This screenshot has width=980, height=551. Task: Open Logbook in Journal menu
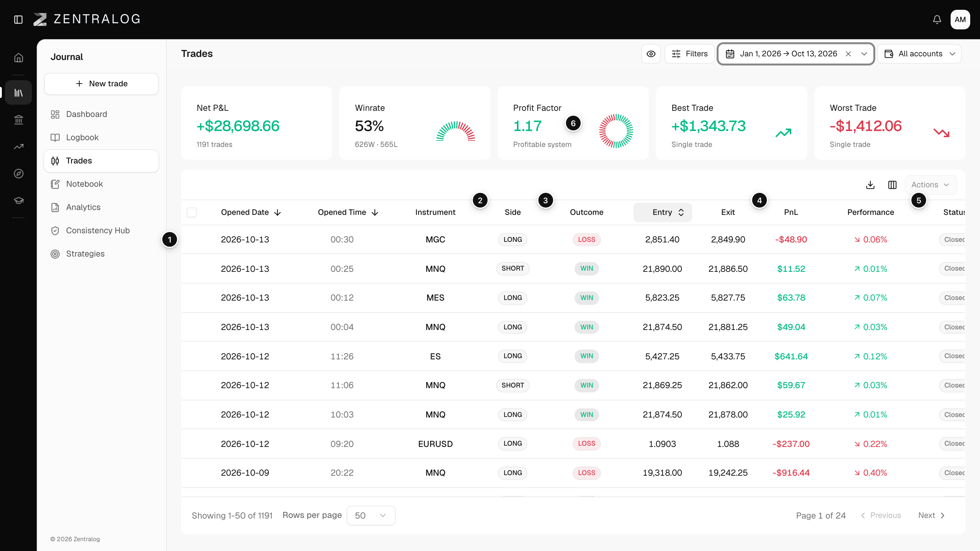coord(101,137)
